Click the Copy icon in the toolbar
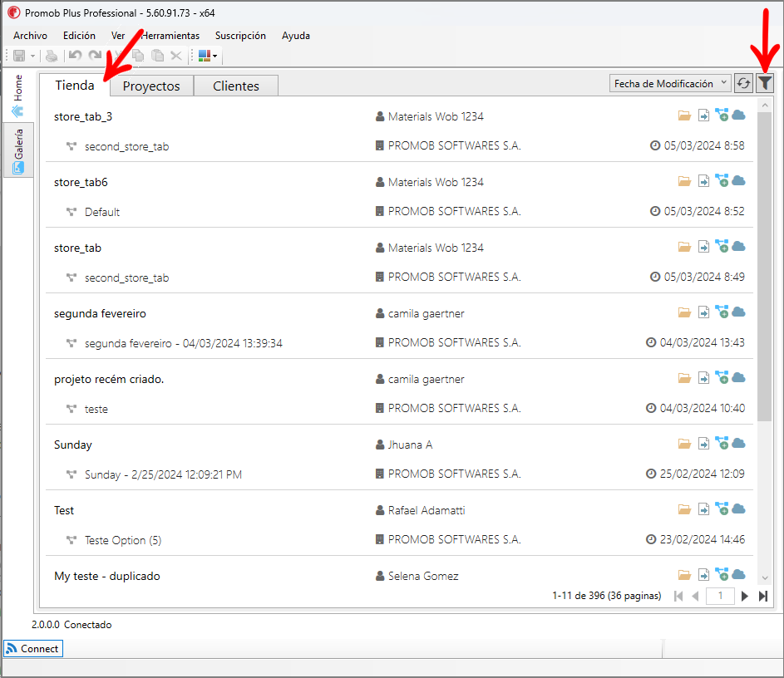 (x=138, y=56)
